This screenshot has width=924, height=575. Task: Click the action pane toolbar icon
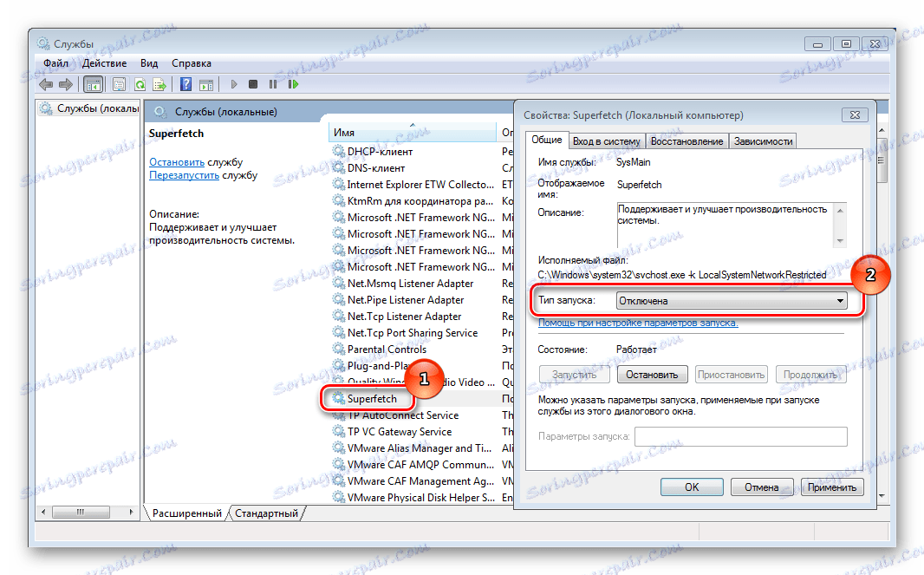pyautogui.click(x=206, y=84)
